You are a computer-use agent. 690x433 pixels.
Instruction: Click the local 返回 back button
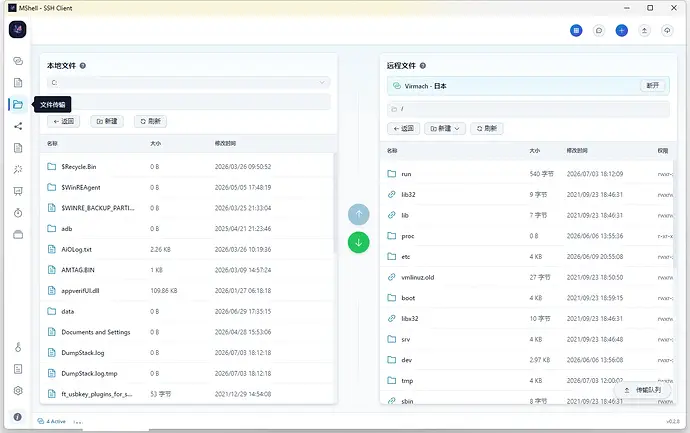[63, 121]
